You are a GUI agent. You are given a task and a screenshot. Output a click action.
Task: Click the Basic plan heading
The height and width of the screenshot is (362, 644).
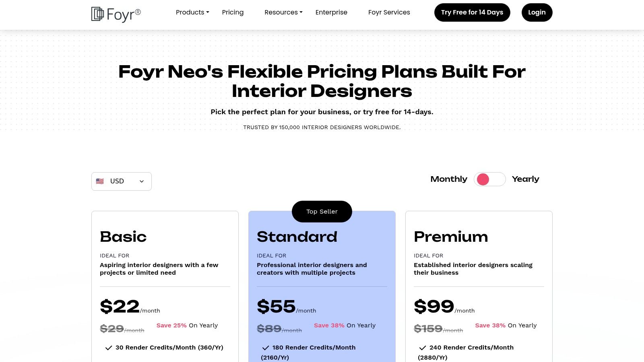[x=123, y=237]
